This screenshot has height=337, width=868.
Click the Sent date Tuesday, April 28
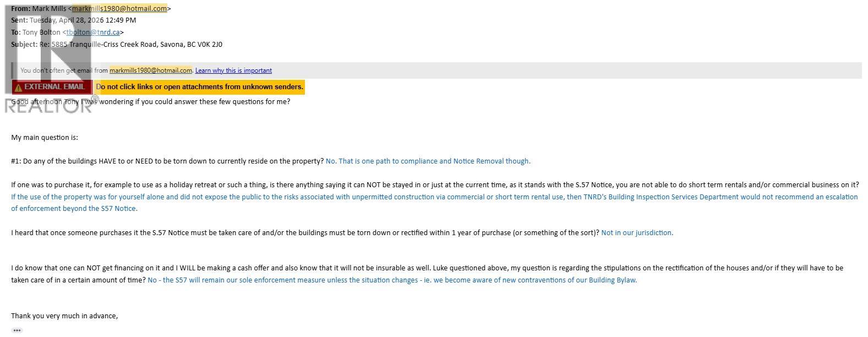(74, 20)
